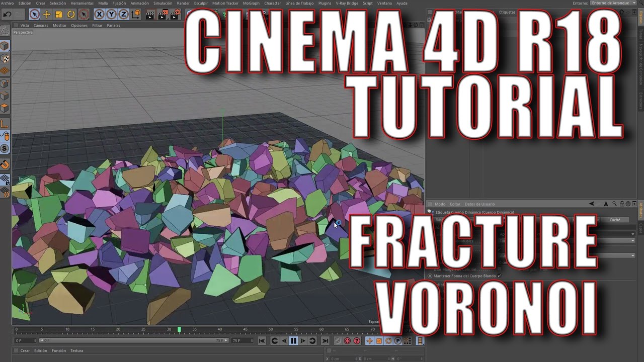
Task: Enable Axis mode in left palette
Action: coord(5,124)
